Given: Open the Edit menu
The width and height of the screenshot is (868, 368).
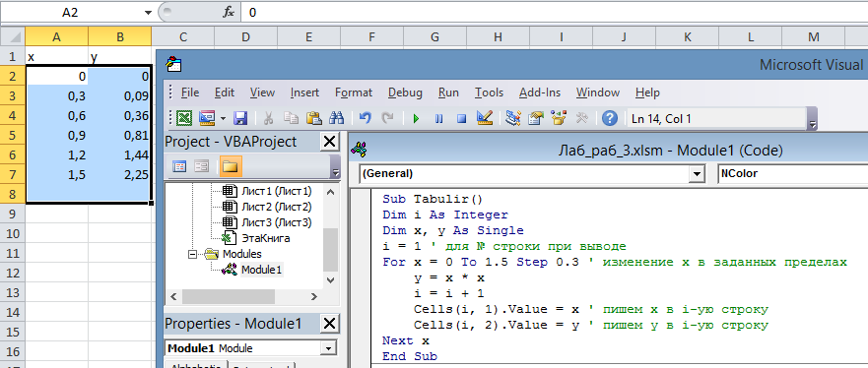Looking at the screenshot, I should tap(225, 92).
